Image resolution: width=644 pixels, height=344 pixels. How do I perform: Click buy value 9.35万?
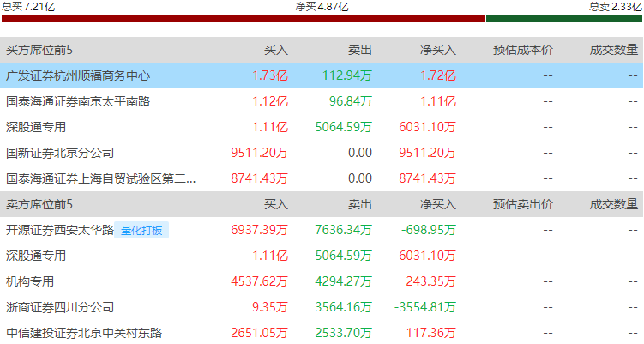coord(270,307)
